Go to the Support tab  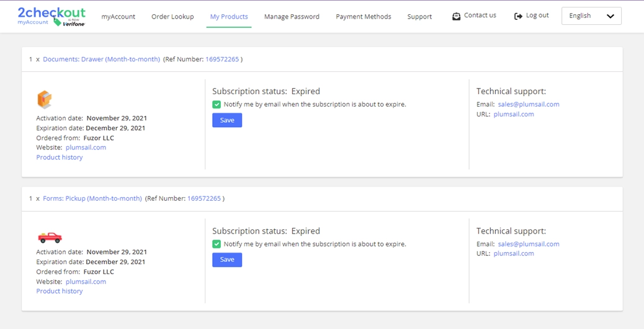pos(419,17)
